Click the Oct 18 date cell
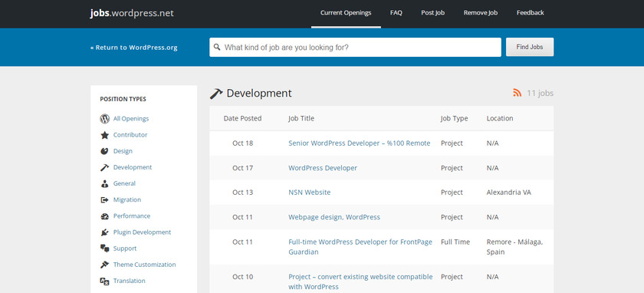Screen dimensions: 644x293 pyautogui.click(x=243, y=143)
